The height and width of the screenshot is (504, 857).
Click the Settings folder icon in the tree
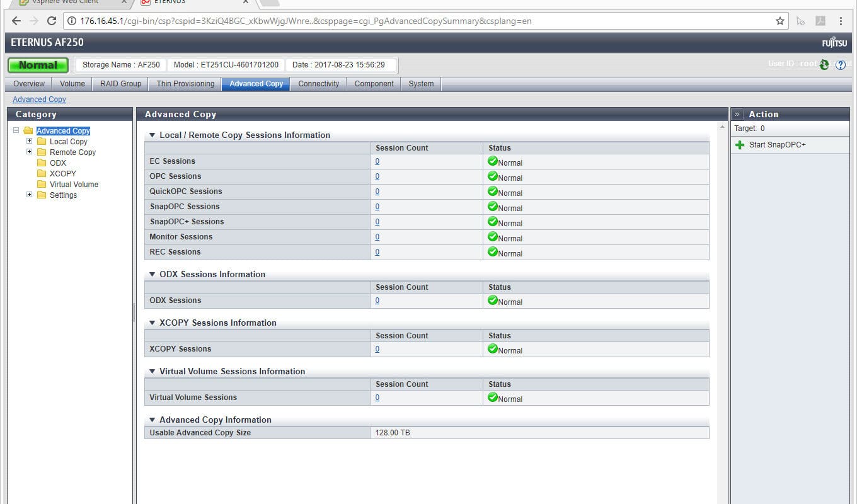pos(42,195)
